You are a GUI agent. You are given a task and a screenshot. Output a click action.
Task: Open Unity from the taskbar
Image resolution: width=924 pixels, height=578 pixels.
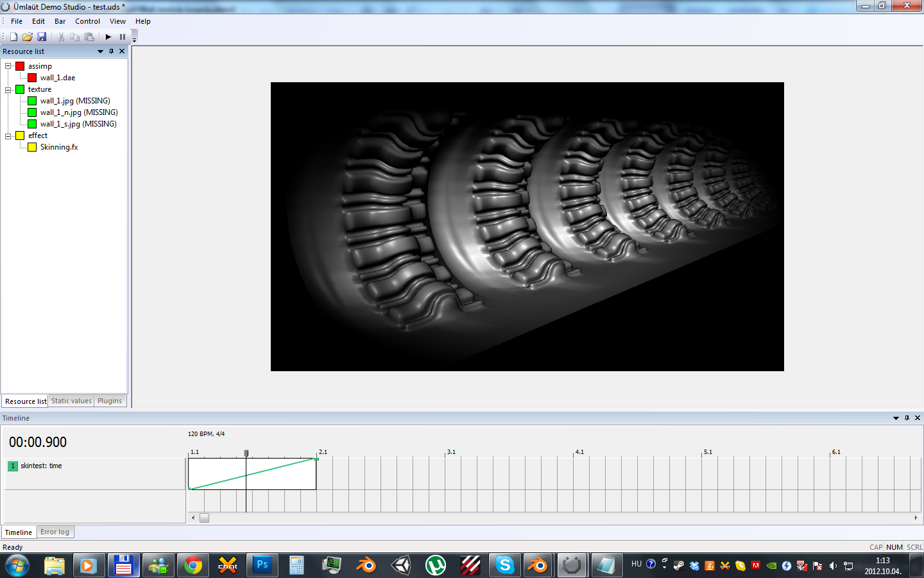[401, 565]
